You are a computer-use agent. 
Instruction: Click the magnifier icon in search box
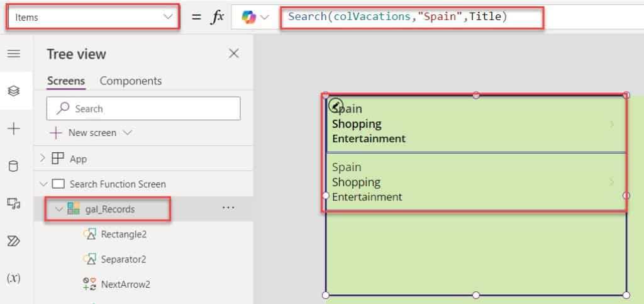tap(63, 108)
